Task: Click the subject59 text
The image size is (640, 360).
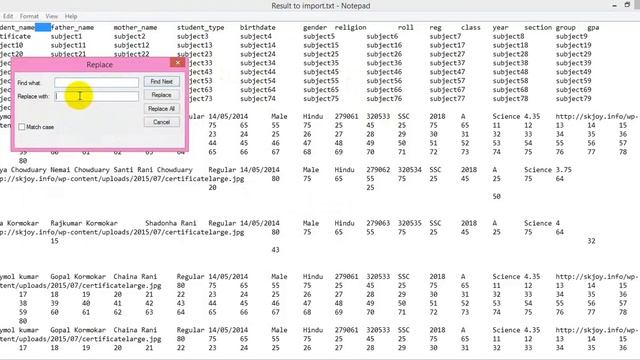Action: tap(573, 81)
